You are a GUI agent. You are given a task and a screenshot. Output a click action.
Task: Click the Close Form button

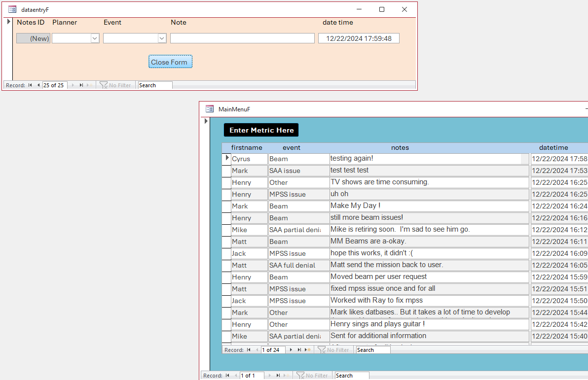170,62
